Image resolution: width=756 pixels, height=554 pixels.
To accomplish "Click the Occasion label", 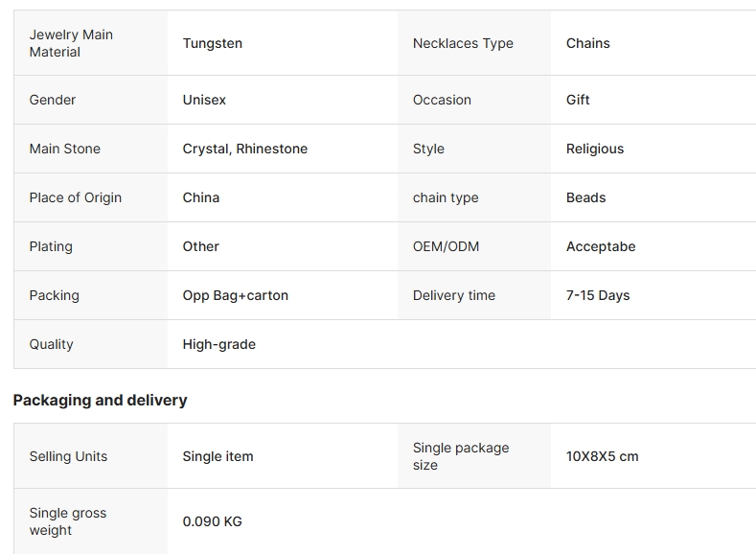I will point(442,100).
